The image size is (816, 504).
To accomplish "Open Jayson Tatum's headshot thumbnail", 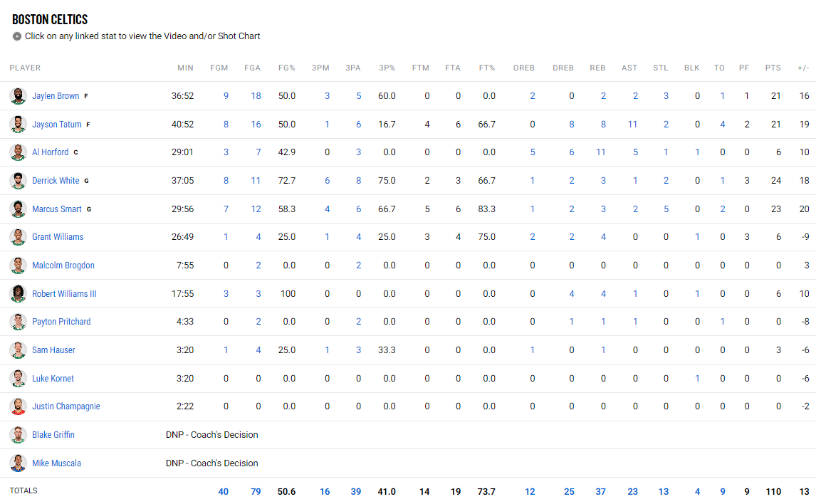I will pyautogui.click(x=18, y=125).
